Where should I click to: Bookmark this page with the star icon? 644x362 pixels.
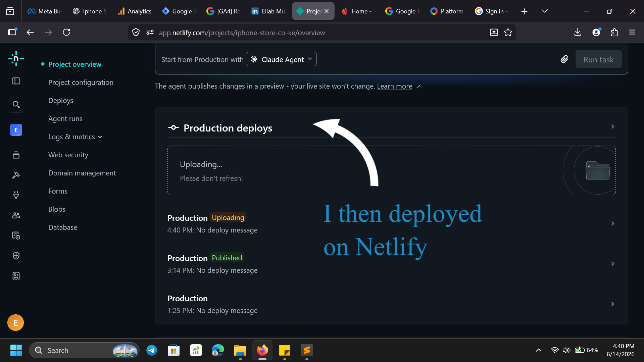pos(508,33)
